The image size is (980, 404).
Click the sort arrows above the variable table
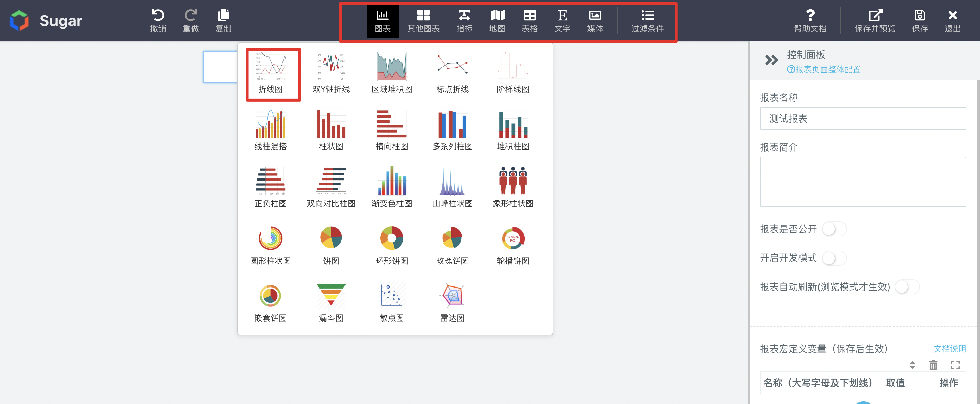912,365
